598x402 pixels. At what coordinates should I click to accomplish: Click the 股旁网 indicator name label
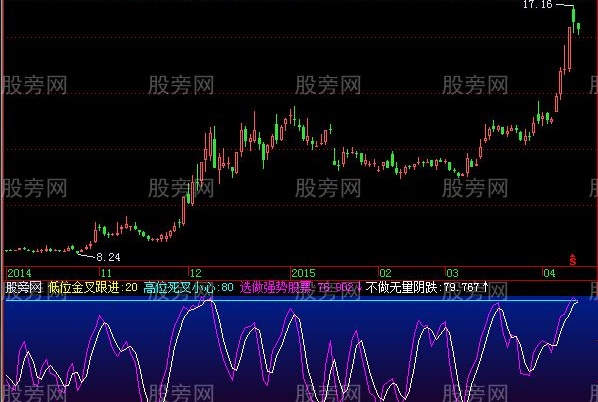24,287
